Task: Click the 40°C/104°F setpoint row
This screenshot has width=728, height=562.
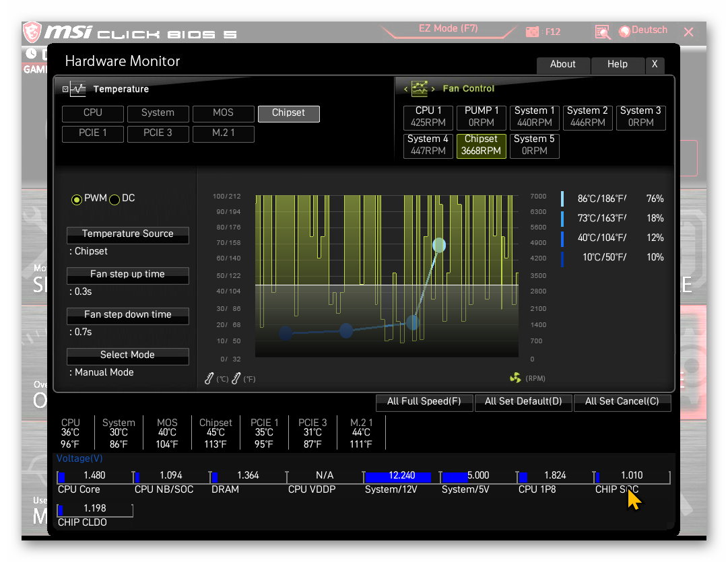Action: (613, 238)
